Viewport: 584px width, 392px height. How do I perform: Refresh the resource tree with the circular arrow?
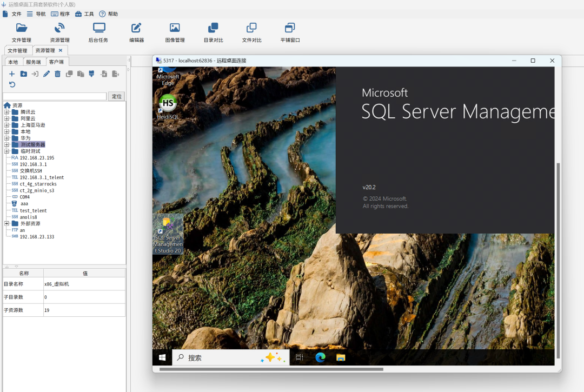click(x=12, y=84)
